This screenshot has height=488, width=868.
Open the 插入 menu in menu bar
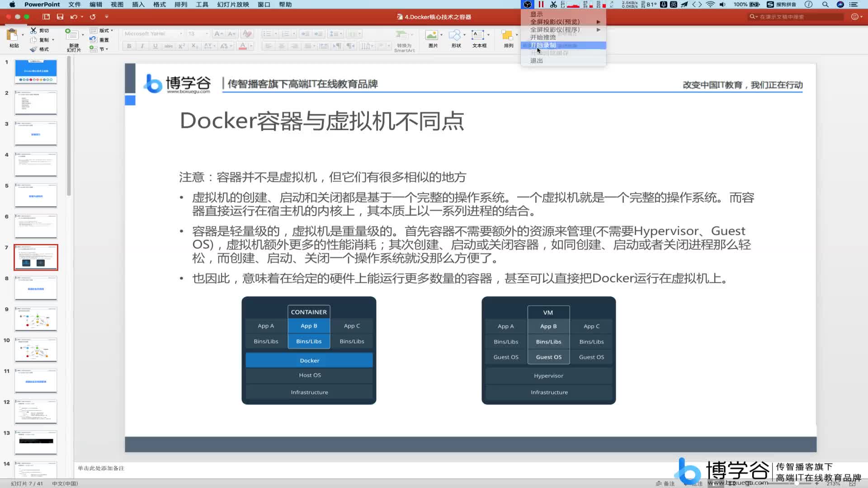click(x=138, y=5)
